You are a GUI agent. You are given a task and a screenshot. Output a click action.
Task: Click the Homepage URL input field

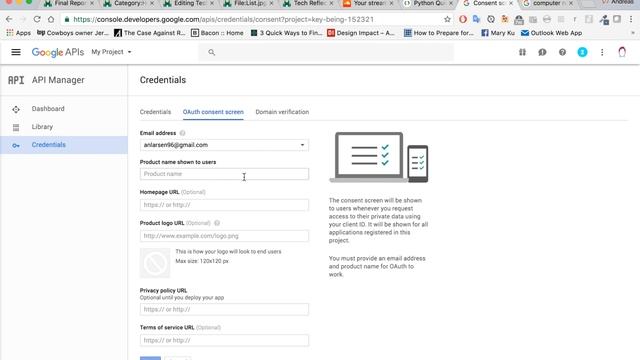point(224,205)
